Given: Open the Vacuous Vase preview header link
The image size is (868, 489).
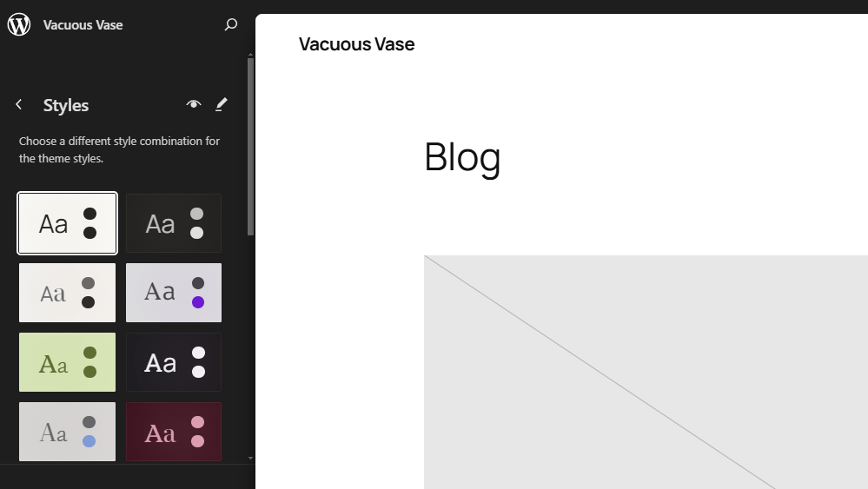Looking at the screenshot, I should [356, 43].
